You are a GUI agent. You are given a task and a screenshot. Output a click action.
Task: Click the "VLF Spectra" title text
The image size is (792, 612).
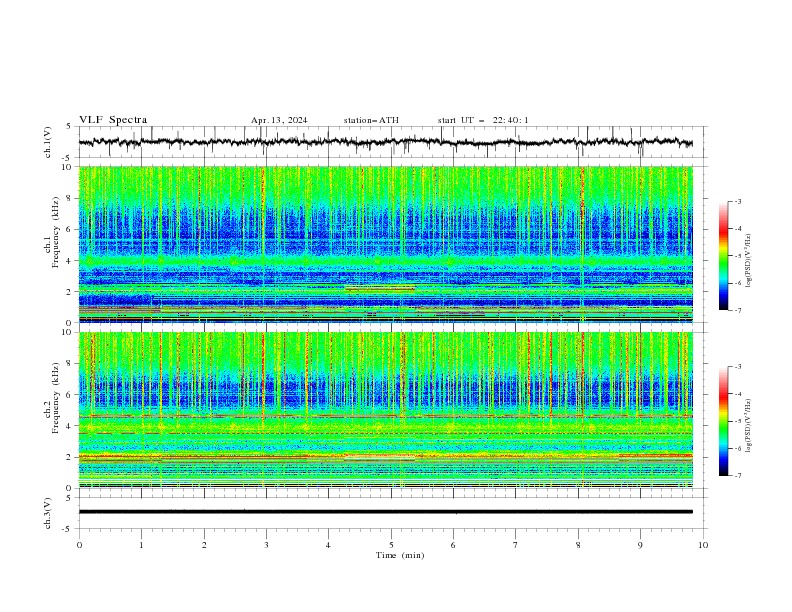click(x=113, y=120)
